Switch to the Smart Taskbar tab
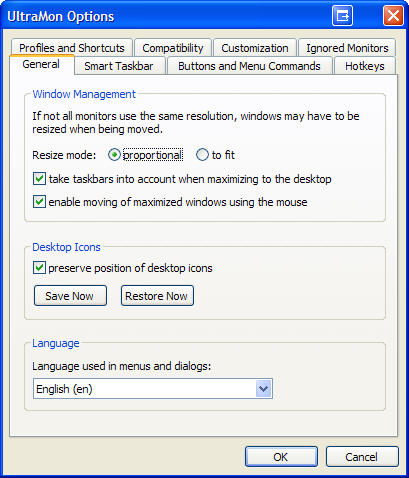The width and height of the screenshot is (409, 478). click(x=119, y=66)
